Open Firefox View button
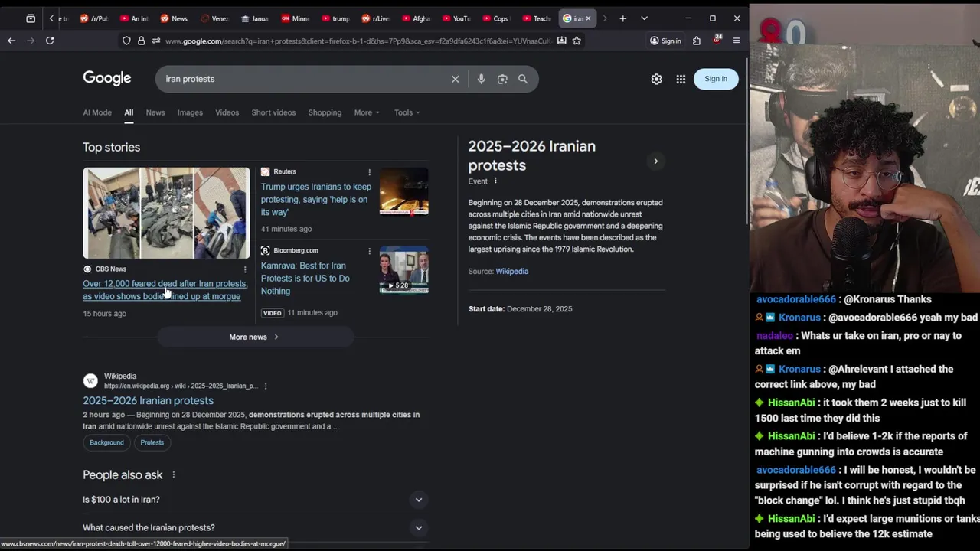Screen dimensions: 980x551 click(x=31, y=18)
